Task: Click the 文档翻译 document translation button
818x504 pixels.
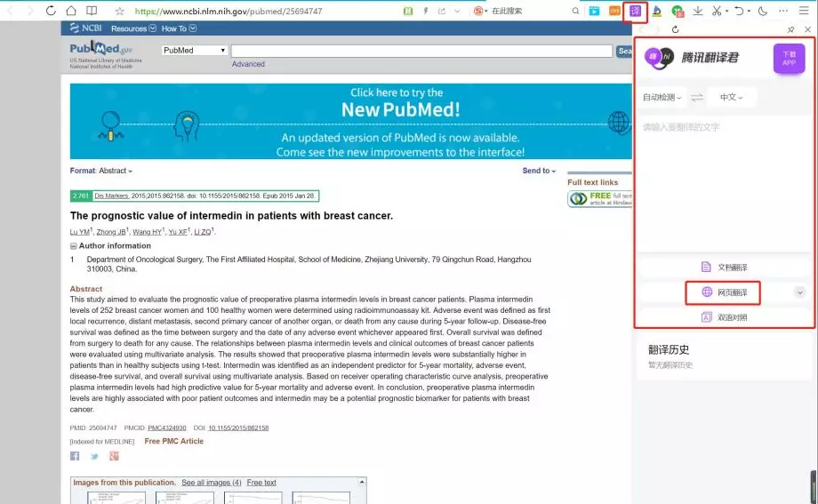Action: point(724,268)
